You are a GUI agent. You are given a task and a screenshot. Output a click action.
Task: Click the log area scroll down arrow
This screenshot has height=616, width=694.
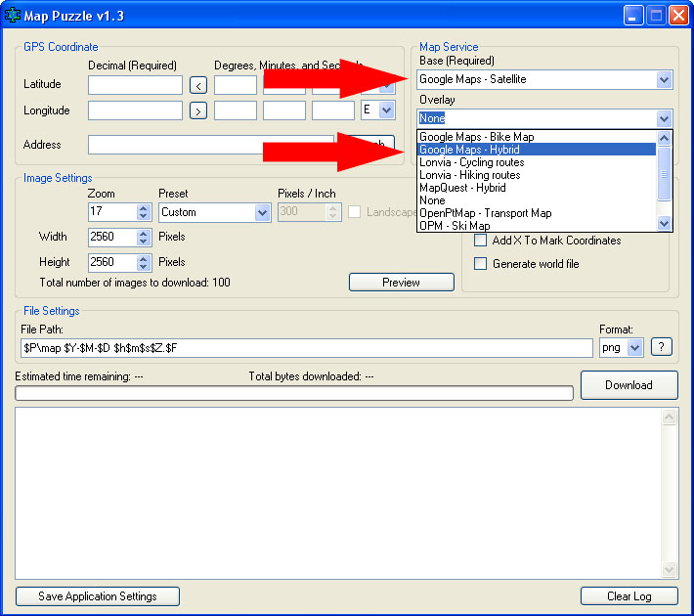click(x=669, y=569)
